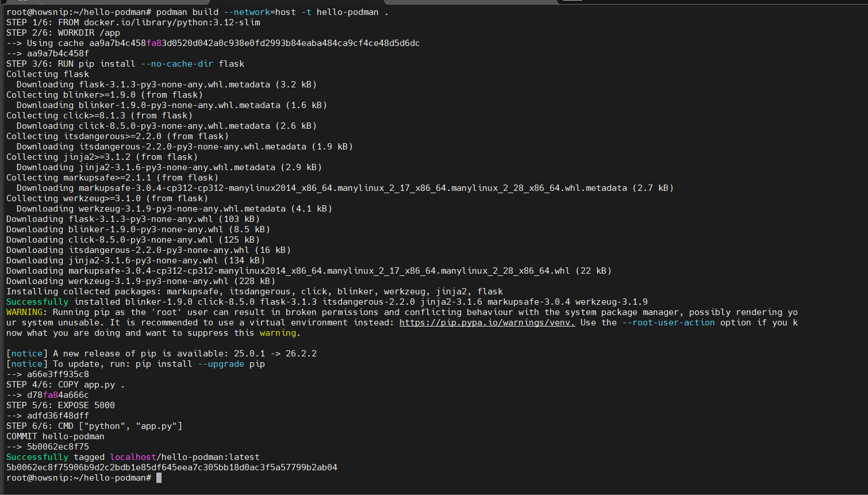Click the 'A new release of pip' notice

(162, 354)
